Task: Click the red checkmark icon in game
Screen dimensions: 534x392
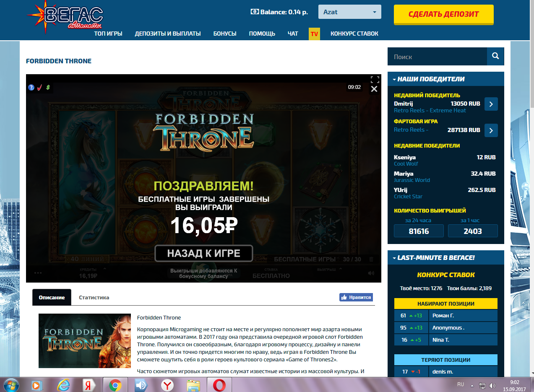Action: pyautogui.click(x=39, y=88)
